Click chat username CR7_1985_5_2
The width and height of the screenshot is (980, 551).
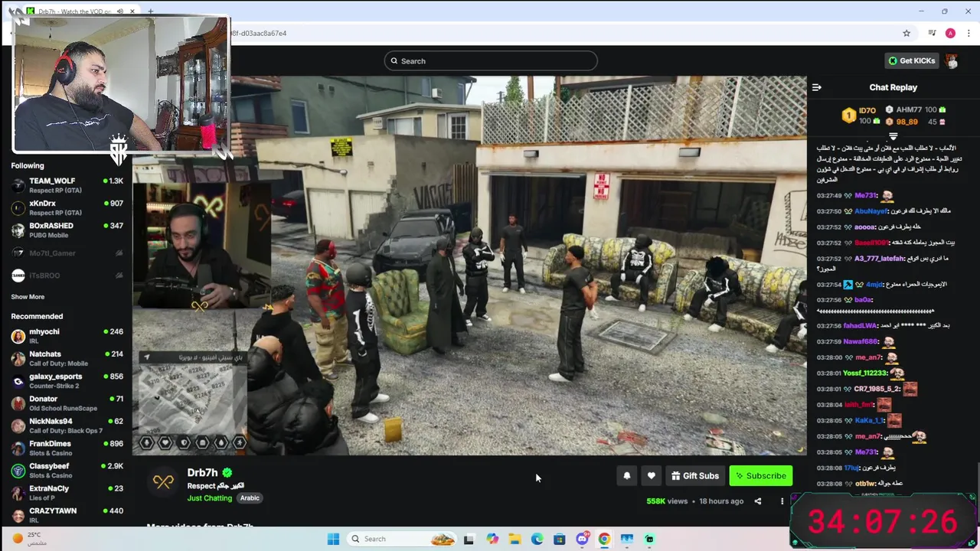pos(877,390)
